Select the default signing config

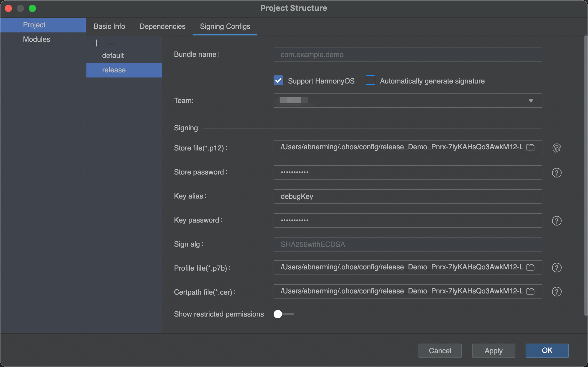click(113, 56)
